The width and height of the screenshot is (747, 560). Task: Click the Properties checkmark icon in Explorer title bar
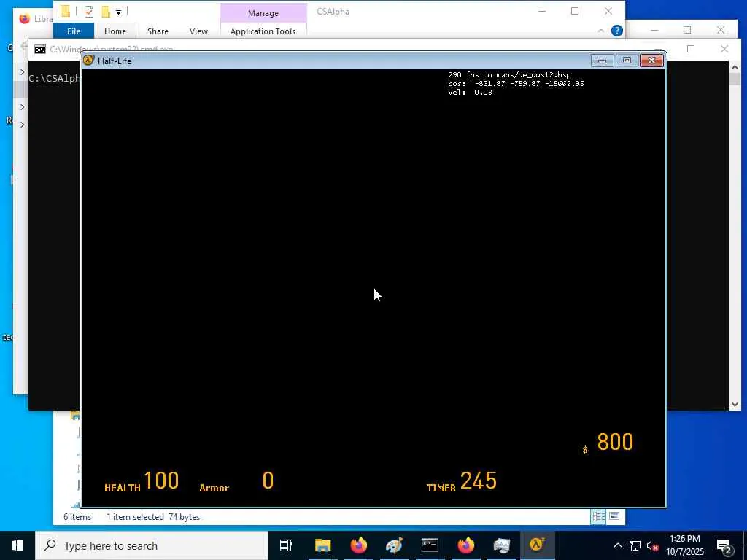(88, 12)
